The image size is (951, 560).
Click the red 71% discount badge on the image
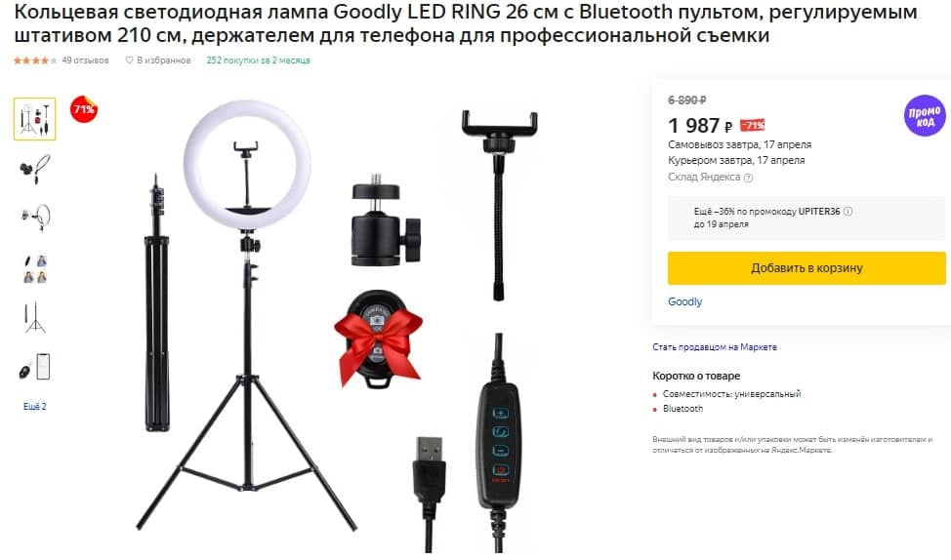pyautogui.click(x=84, y=109)
